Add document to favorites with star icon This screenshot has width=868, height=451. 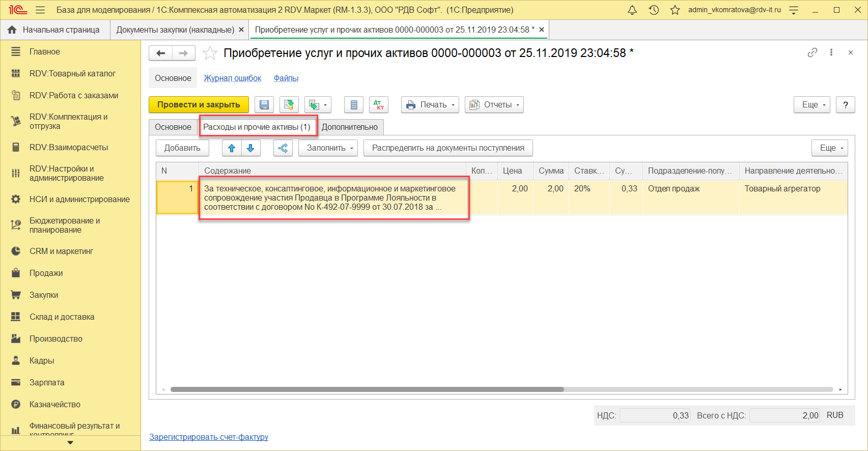[210, 53]
